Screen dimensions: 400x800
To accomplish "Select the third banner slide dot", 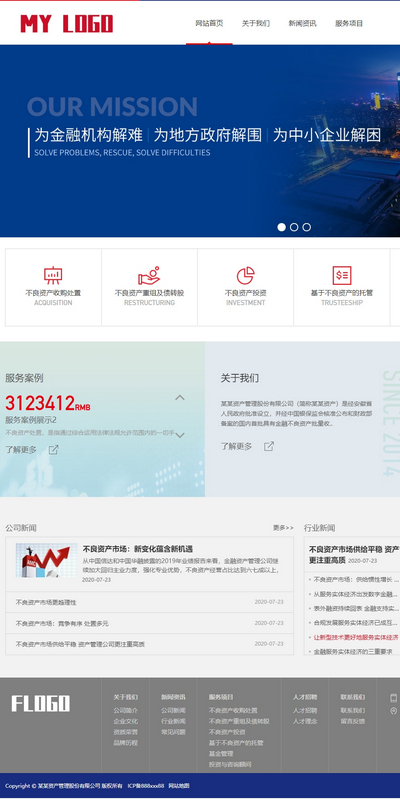I will [x=307, y=227].
